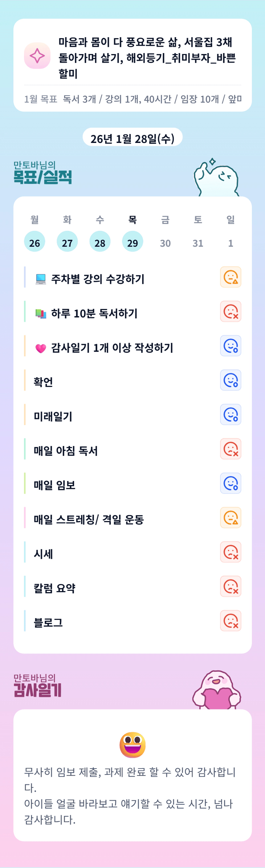Toggle the 매일 임보 completion status
265x868 pixels.
click(231, 483)
